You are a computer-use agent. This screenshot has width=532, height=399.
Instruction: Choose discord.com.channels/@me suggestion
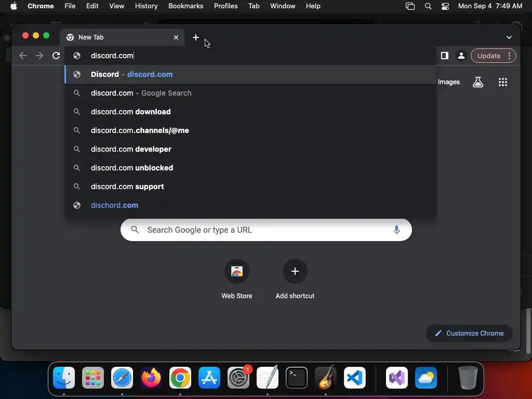[250, 130]
